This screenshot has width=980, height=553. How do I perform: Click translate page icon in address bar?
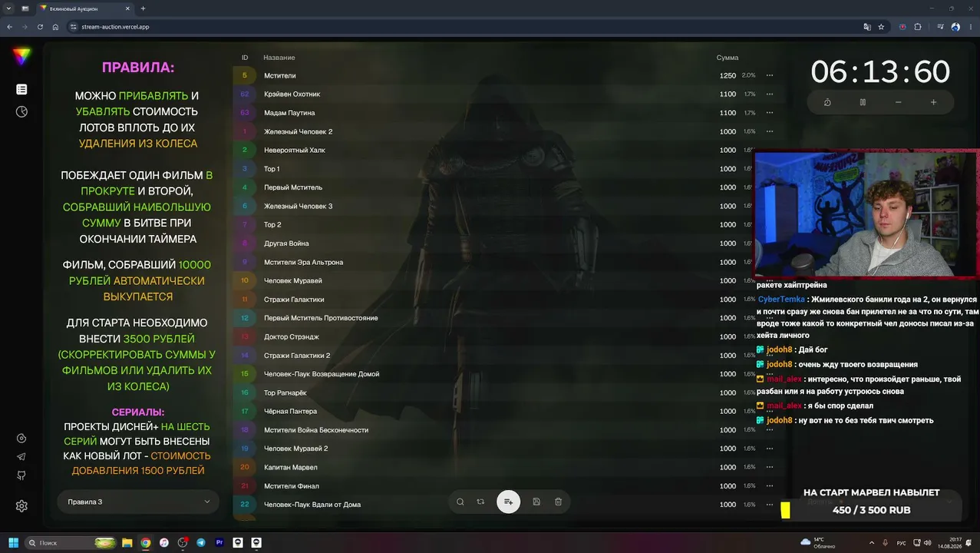coord(867,27)
